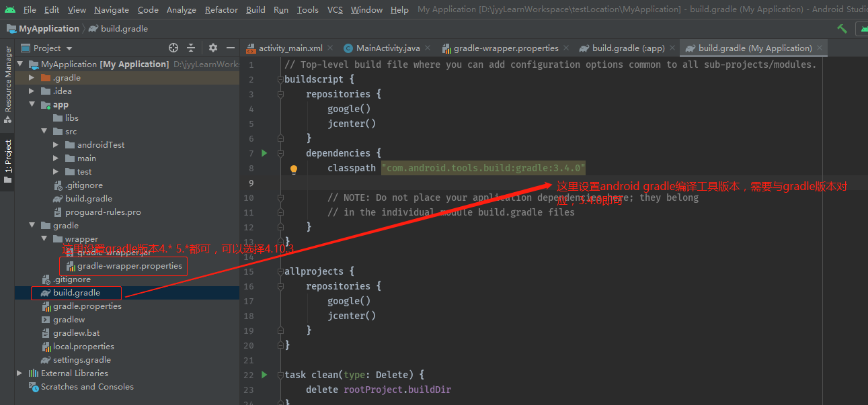Collapse the app module folder
This screenshot has width=868, height=405.
[32, 105]
